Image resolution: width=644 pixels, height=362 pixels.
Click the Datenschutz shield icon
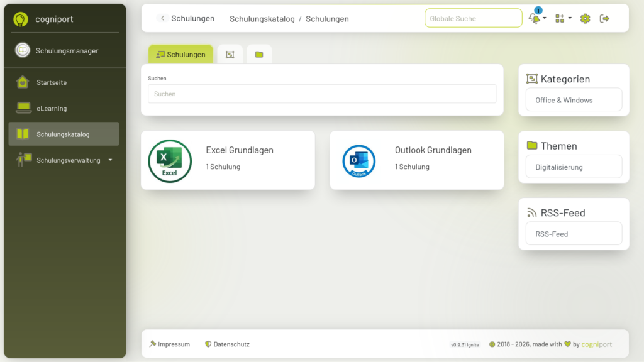[x=208, y=344]
